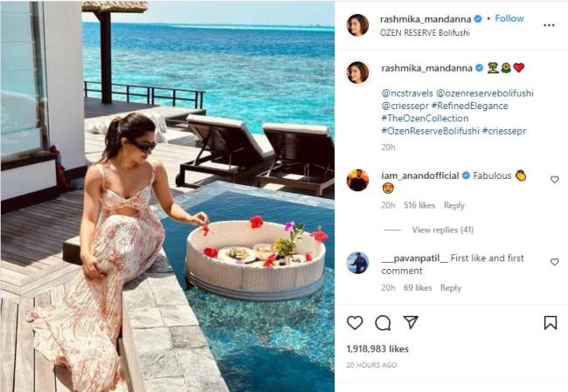Viewport: 568px width, 392px height.
Task: Open OZEN RESERVE Bolifushi location link
Action: click(x=425, y=32)
